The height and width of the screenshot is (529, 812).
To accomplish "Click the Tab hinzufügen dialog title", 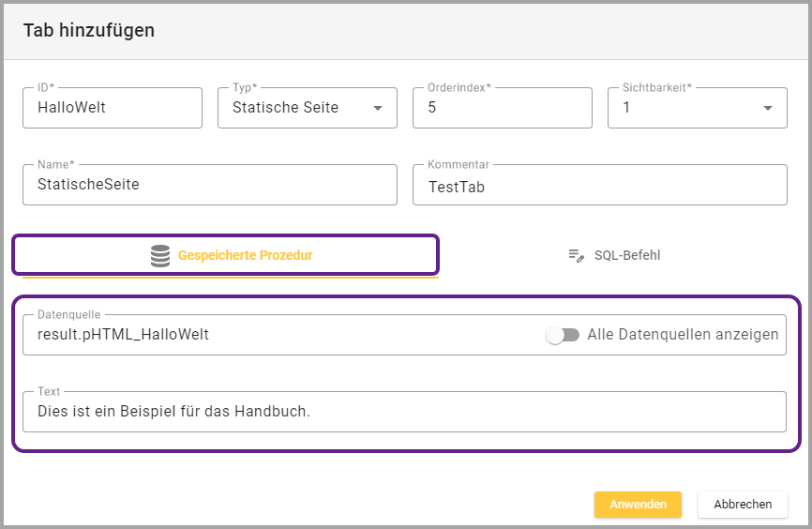I will tap(89, 30).
